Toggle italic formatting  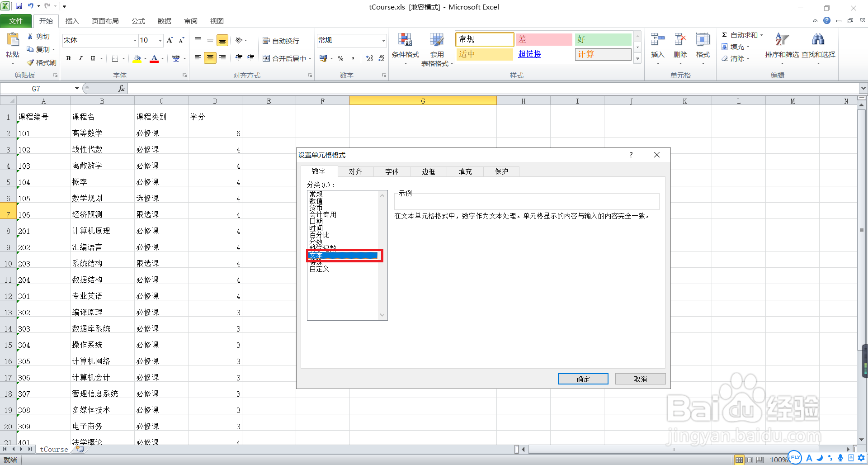click(x=80, y=58)
